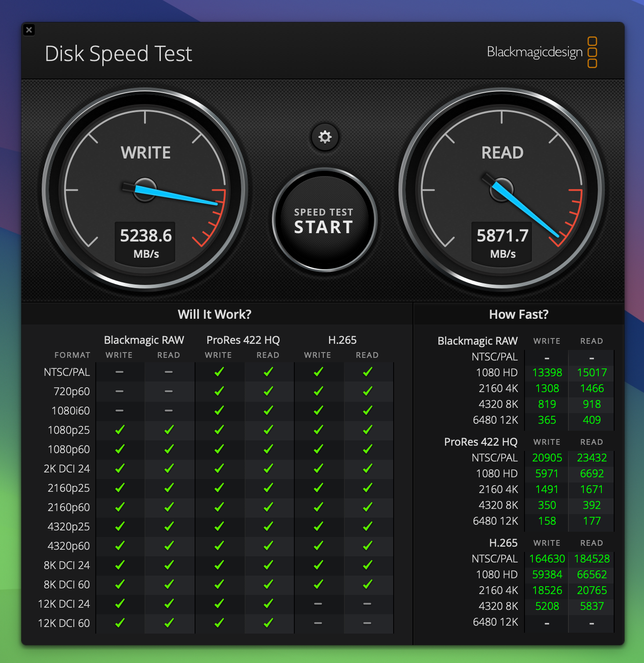Click Blackmagic RAW 4320 8K read value 918

click(592, 404)
